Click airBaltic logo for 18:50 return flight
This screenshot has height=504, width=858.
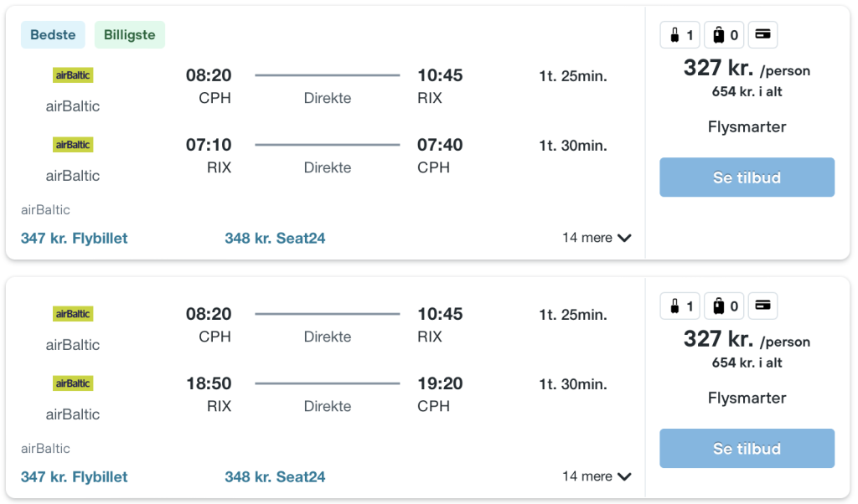pyautogui.click(x=73, y=383)
